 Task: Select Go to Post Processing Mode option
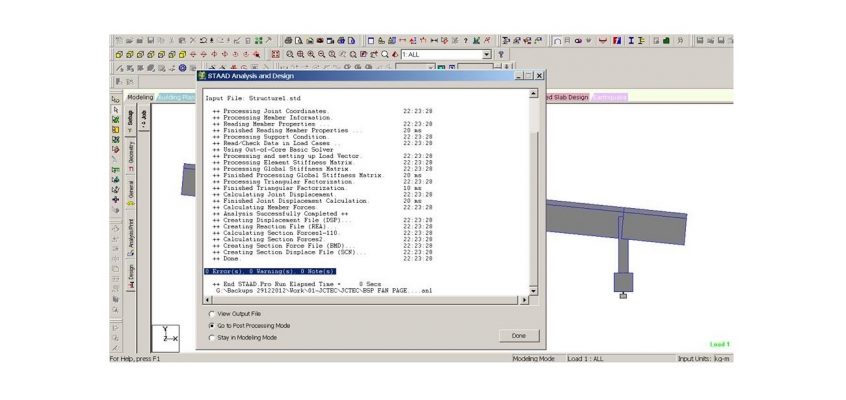click(x=249, y=326)
